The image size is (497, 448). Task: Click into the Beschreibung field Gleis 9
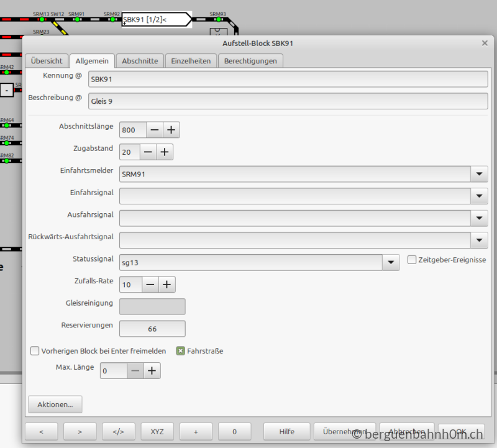pyautogui.click(x=288, y=101)
